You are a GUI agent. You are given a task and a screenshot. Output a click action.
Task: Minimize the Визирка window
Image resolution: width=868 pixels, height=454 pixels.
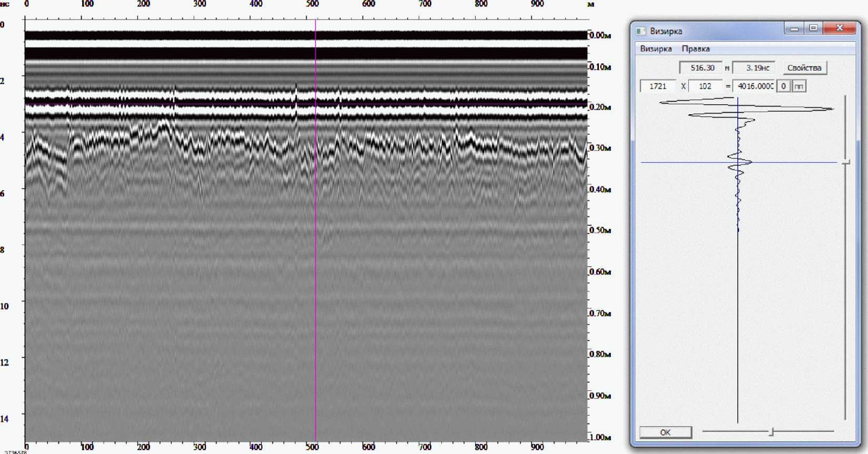794,28
